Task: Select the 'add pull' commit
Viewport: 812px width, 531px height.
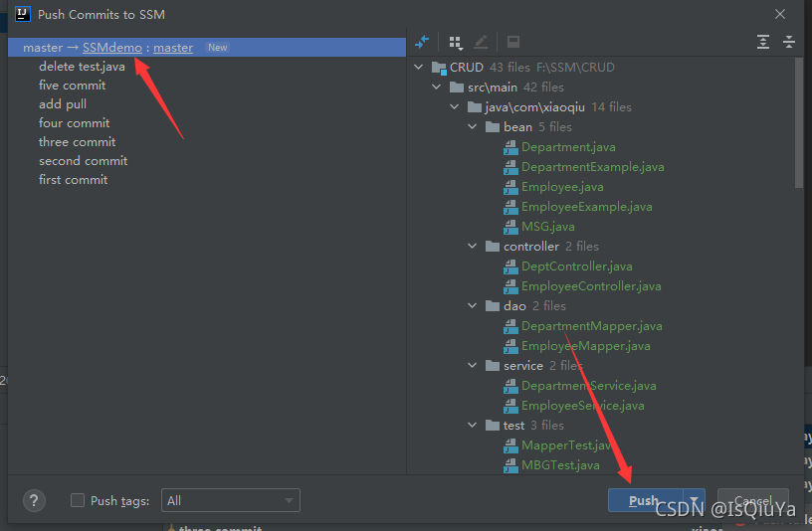Action: tap(63, 104)
